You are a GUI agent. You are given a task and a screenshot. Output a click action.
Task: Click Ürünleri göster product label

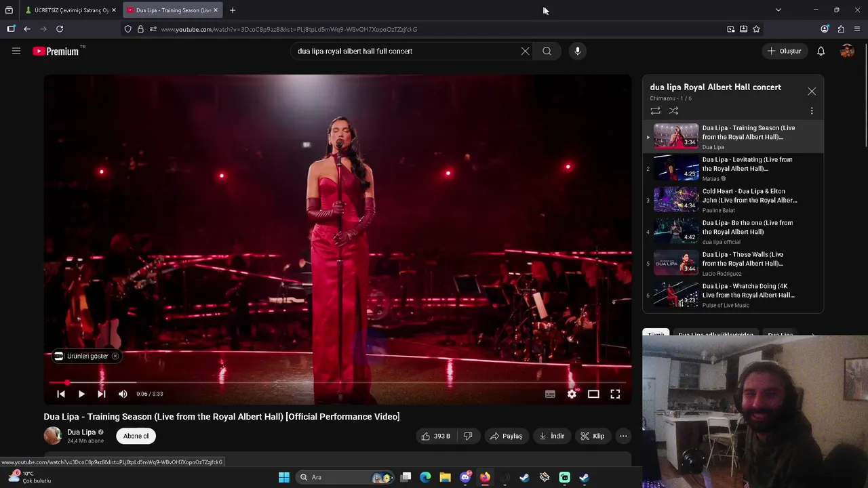click(x=87, y=356)
